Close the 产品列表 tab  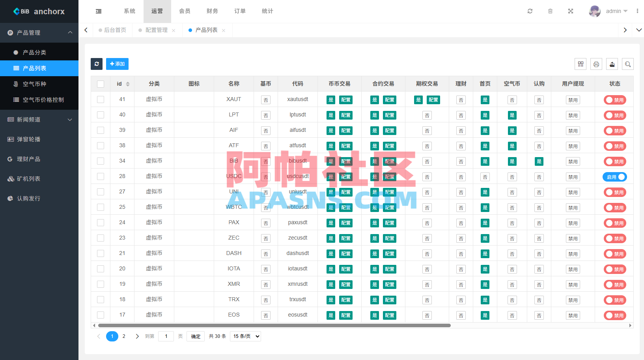[x=224, y=30]
